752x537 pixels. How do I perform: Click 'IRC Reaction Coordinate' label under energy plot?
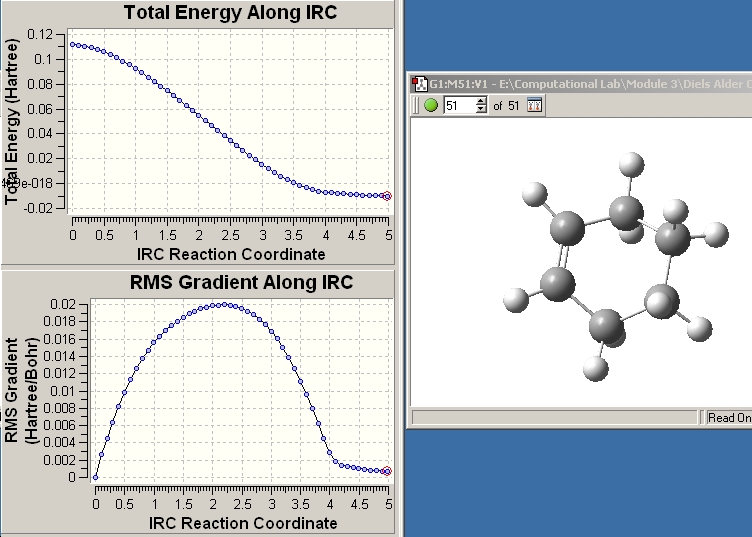click(x=231, y=254)
